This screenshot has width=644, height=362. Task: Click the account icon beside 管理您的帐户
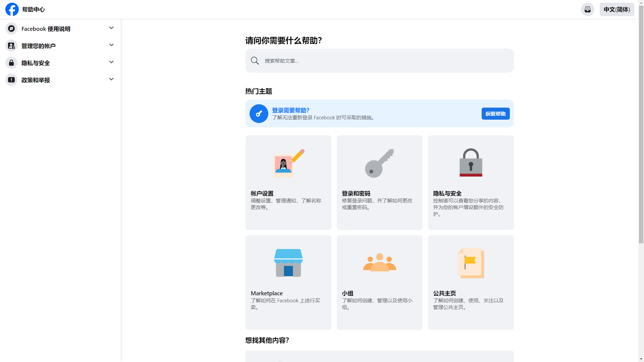click(11, 46)
